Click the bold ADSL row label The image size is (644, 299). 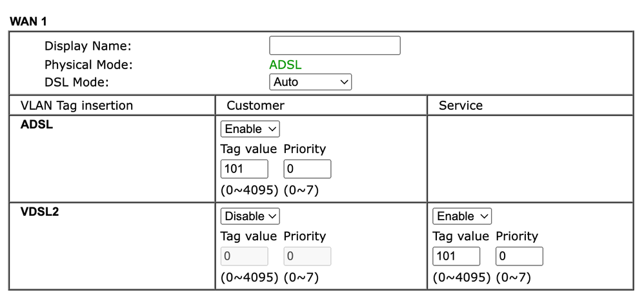coord(37,125)
